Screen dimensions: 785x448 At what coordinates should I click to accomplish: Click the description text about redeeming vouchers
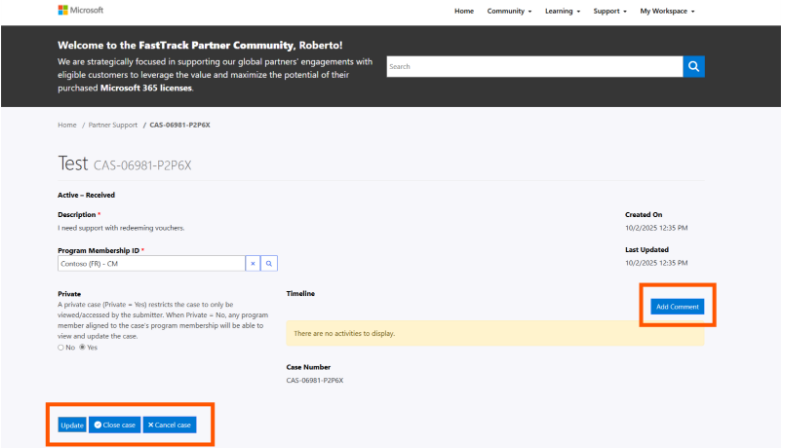point(121,228)
